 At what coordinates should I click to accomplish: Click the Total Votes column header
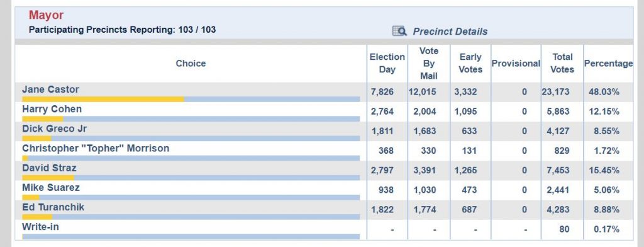[x=562, y=64]
